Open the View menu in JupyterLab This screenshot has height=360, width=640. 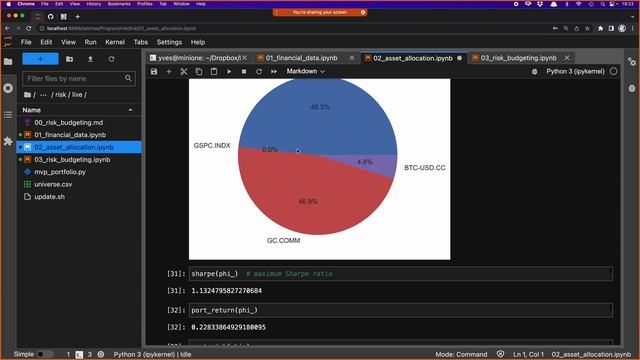(x=68, y=42)
